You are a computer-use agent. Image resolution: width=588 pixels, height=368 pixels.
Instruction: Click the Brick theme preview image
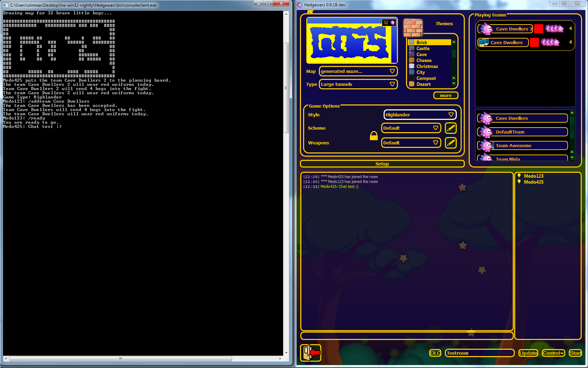[x=413, y=28]
